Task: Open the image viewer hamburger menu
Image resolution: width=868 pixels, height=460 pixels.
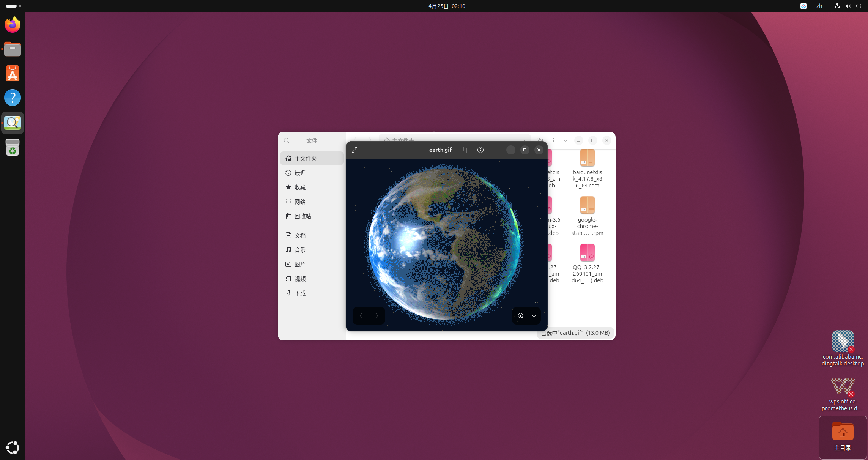Action: [496, 150]
